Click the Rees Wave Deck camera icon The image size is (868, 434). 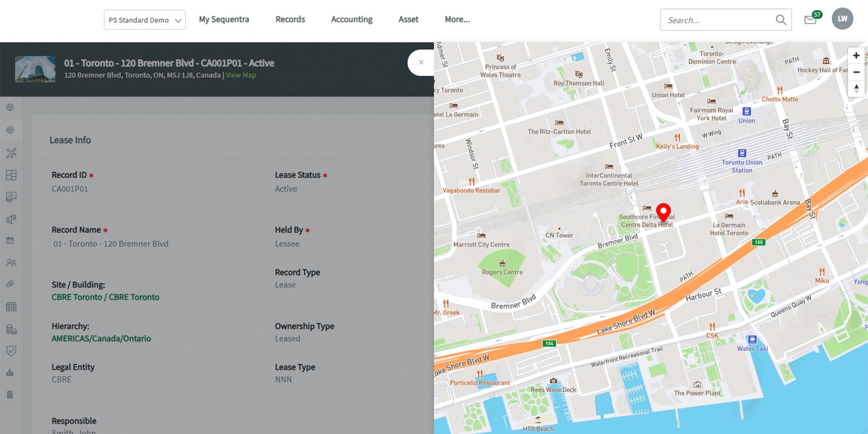coord(553,381)
